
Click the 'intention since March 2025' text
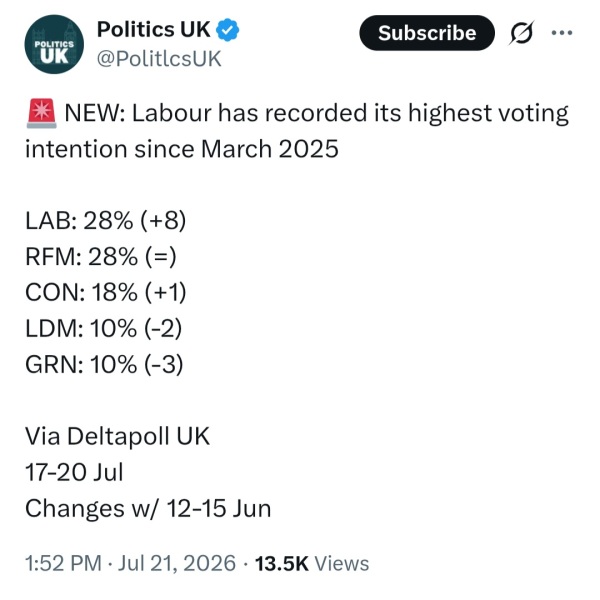(182, 149)
